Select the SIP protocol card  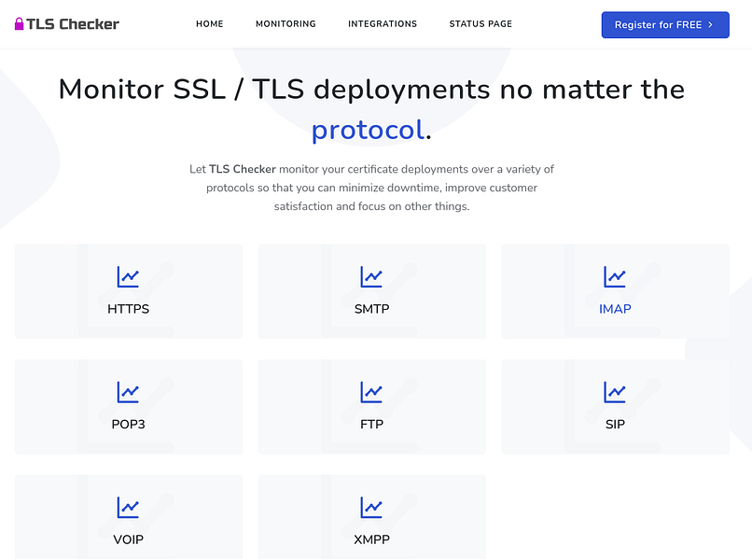pos(615,406)
